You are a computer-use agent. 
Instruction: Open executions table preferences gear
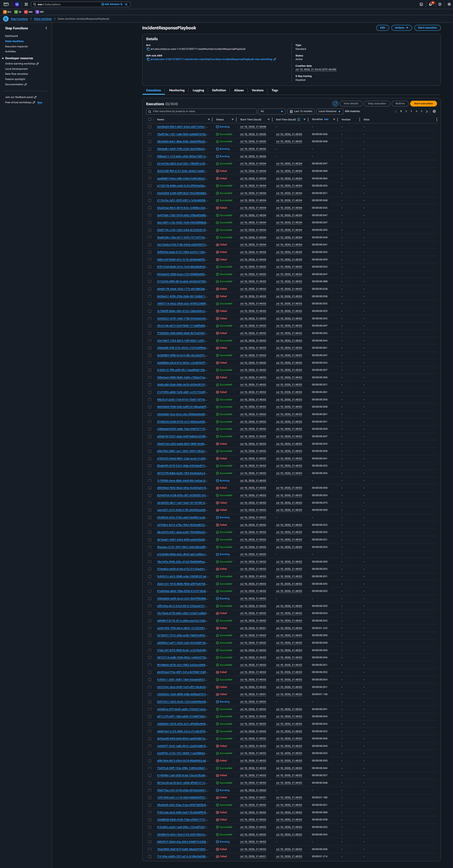tap(434, 112)
